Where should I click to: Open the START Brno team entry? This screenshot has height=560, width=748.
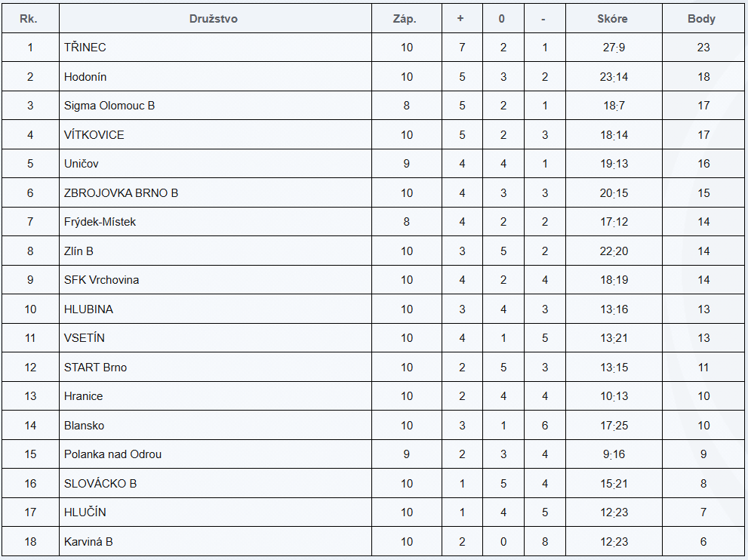(x=95, y=368)
